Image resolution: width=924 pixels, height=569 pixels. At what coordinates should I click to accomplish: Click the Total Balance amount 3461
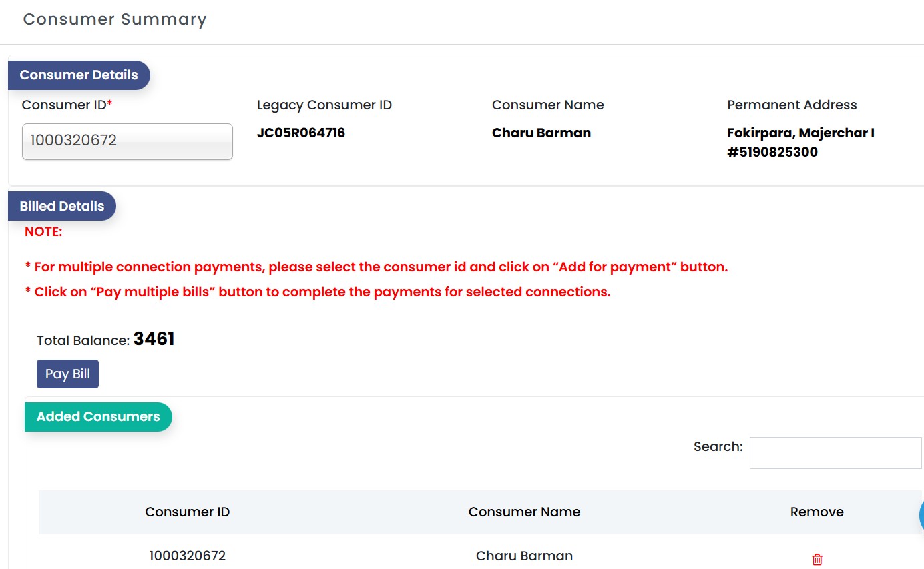tap(154, 339)
